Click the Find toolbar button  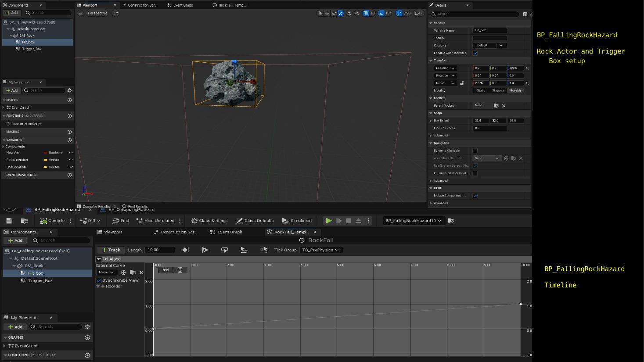click(x=121, y=221)
